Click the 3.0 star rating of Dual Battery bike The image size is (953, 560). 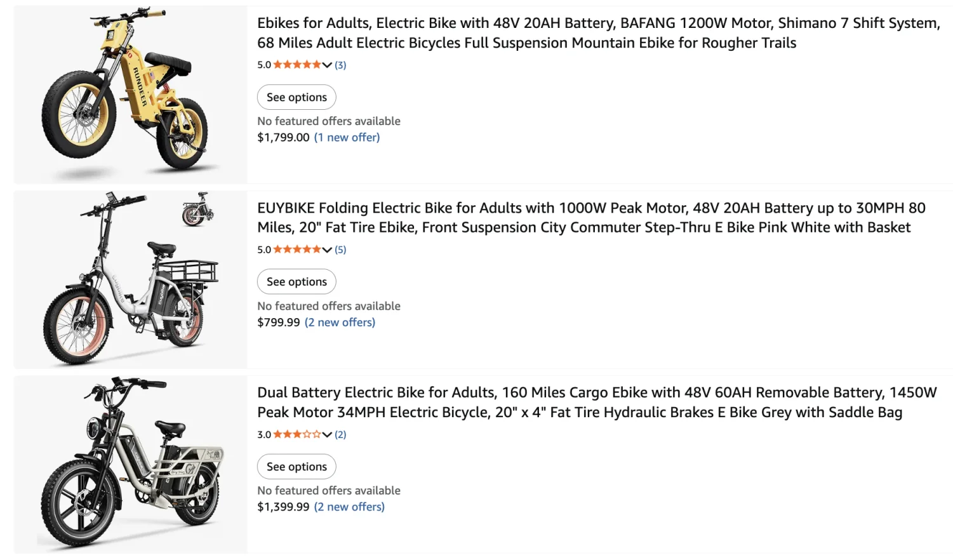(x=297, y=434)
